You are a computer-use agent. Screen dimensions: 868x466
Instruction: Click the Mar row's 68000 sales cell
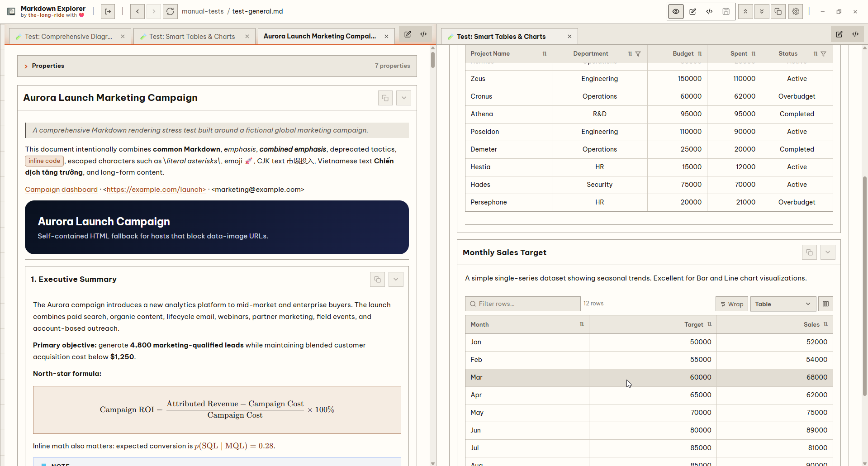coord(774,377)
